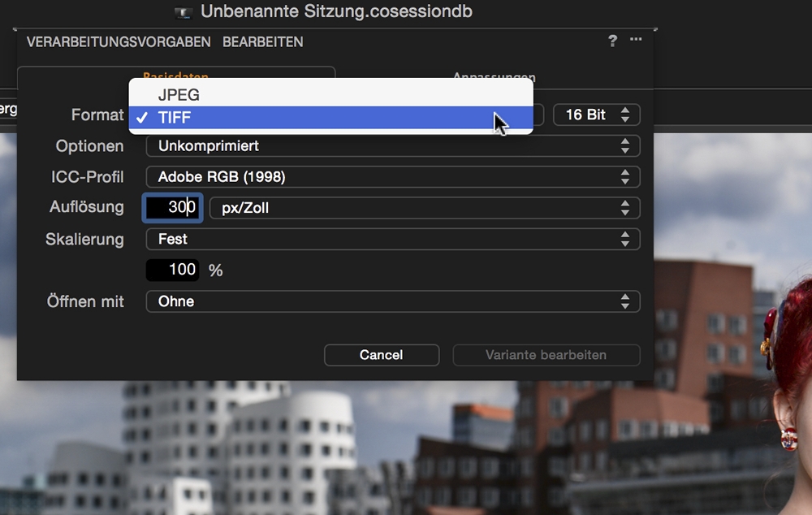Click the document icon beside the session title
Viewport: 812px width, 515px height.
click(x=184, y=12)
